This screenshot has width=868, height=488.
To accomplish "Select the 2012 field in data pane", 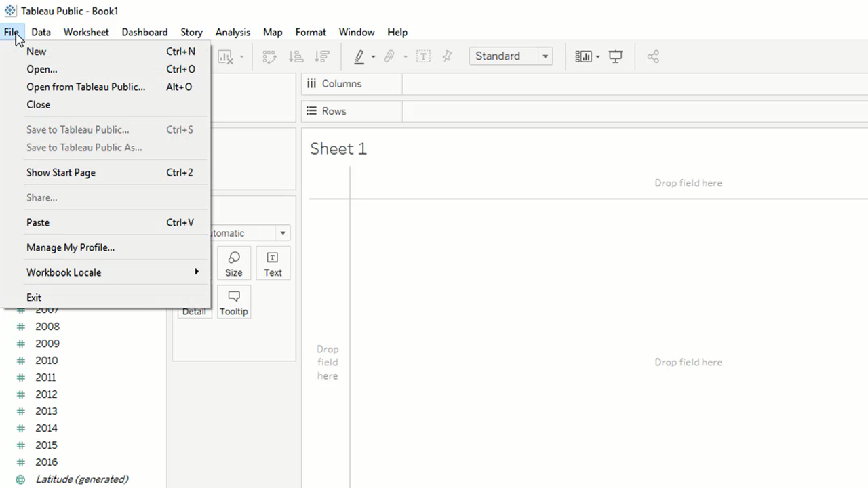I will pos(46,394).
